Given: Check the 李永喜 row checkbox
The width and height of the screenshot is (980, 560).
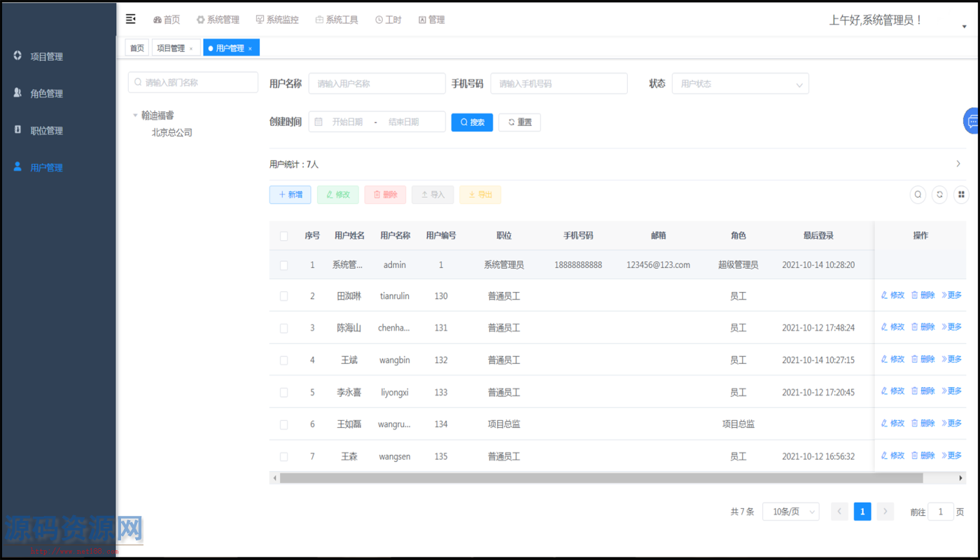Looking at the screenshot, I should [x=283, y=393].
